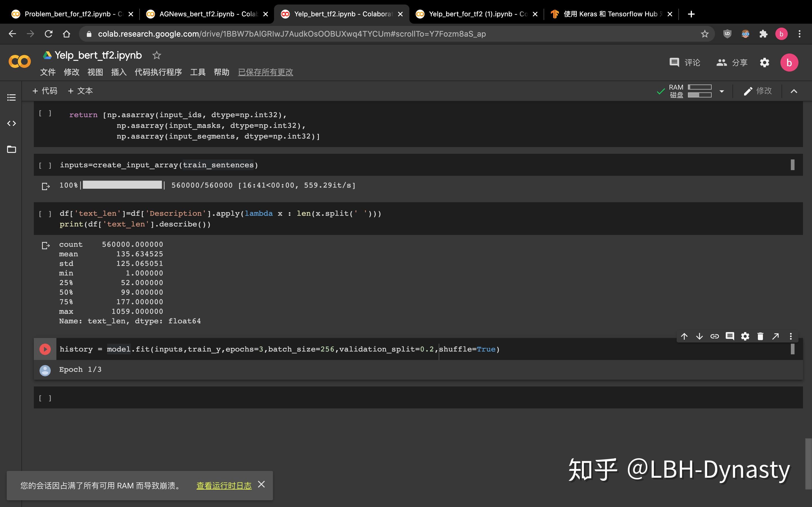Mirror cell in tab arrow icon
812x507 pixels.
(775, 336)
